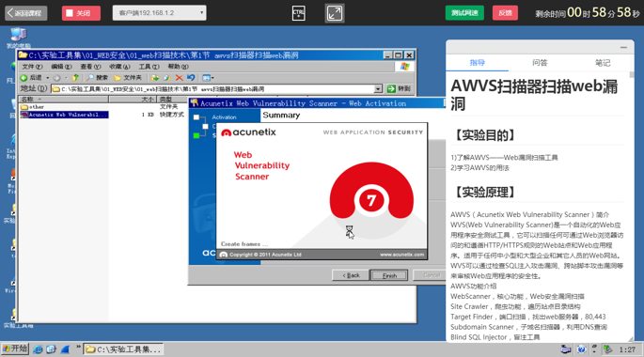Click the green 测试网速 speed test button
The height and width of the screenshot is (357, 644).
tap(464, 13)
